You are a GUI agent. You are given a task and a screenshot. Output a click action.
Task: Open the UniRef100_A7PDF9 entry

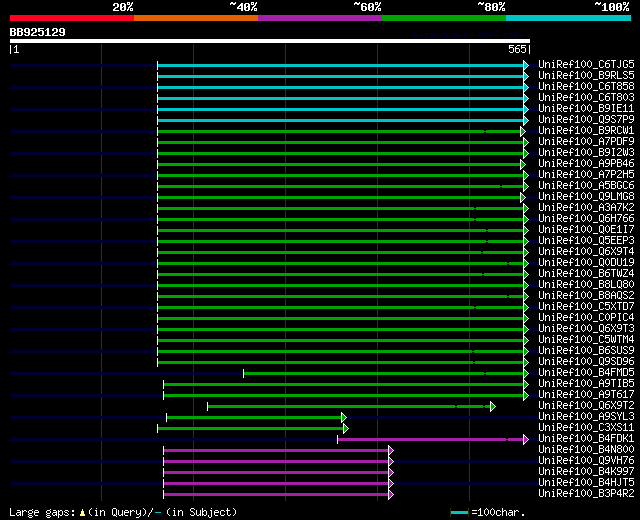click(586, 142)
